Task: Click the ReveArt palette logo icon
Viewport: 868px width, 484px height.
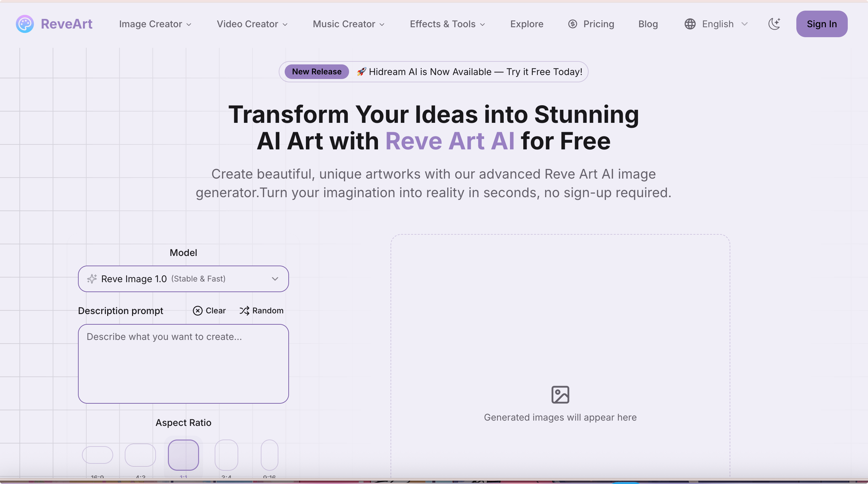Action: click(x=25, y=24)
